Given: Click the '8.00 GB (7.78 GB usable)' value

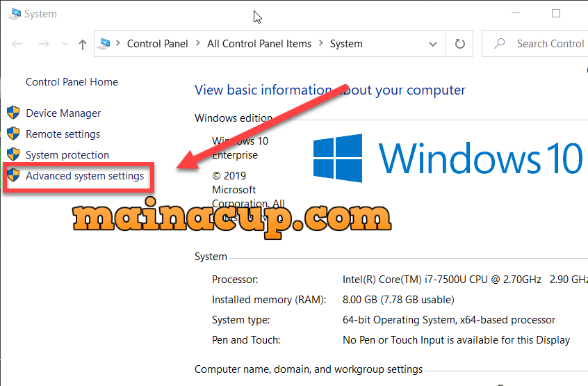Looking at the screenshot, I should (x=399, y=300).
